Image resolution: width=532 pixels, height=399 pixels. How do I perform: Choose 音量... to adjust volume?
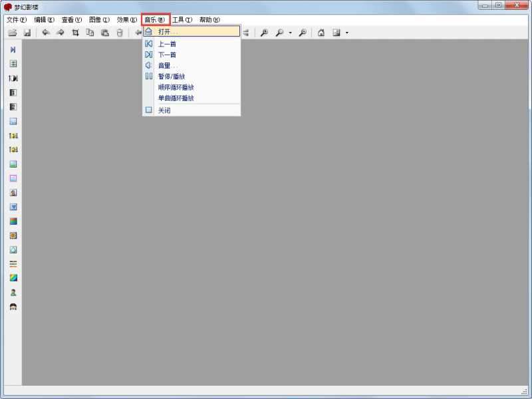click(168, 65)
